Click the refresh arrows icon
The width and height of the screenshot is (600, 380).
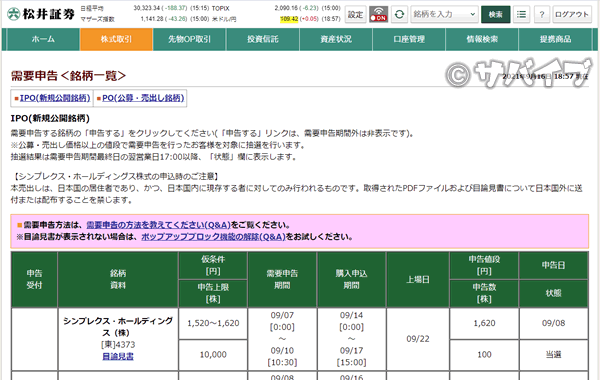399,14
